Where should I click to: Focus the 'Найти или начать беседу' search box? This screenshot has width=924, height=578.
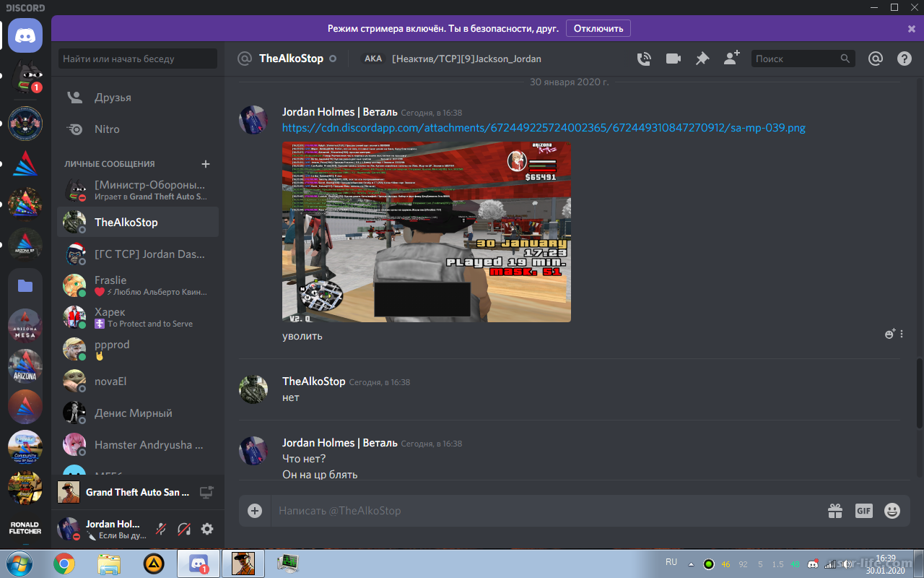(138, 59)
